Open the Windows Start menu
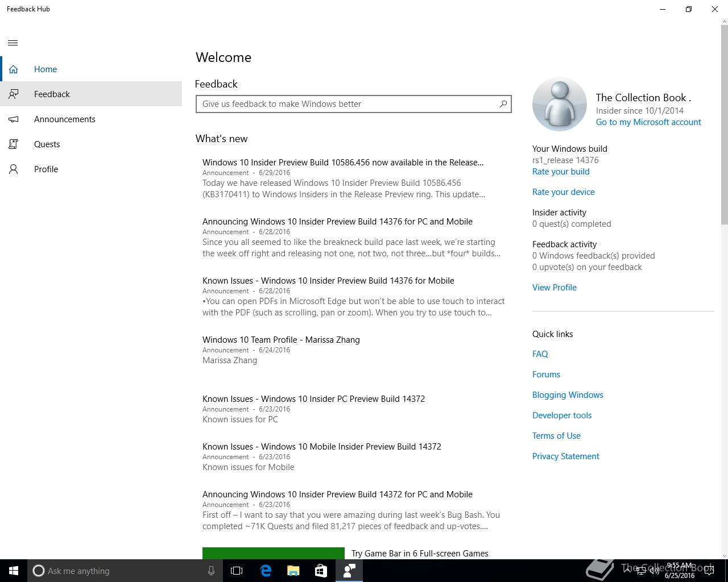728x582 pixels. point(14,571)
